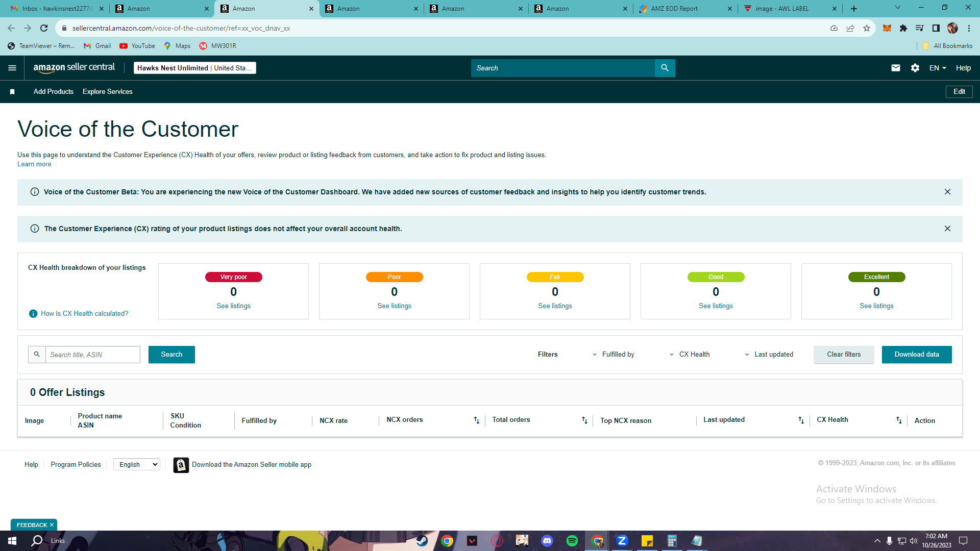Open the messages envelope icon
Screen dimensions: 980x551
[x=895, y=68]
